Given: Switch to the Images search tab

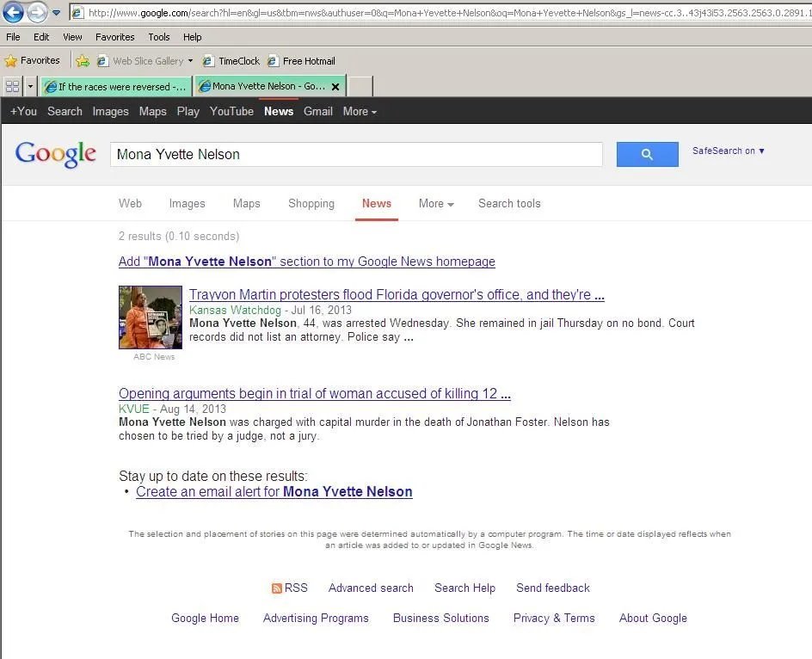Looking at the screenshot, I should [x=187, y=204].
